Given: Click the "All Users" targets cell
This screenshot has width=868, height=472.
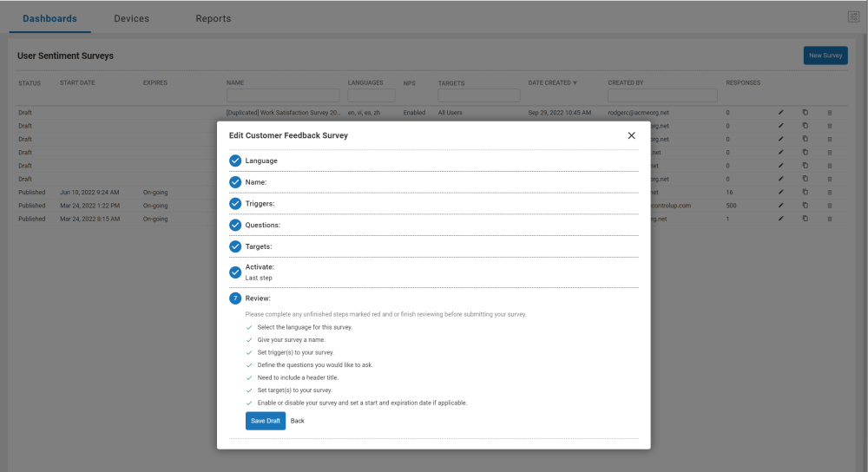Looking at the screenshot, I should [450, 112].
